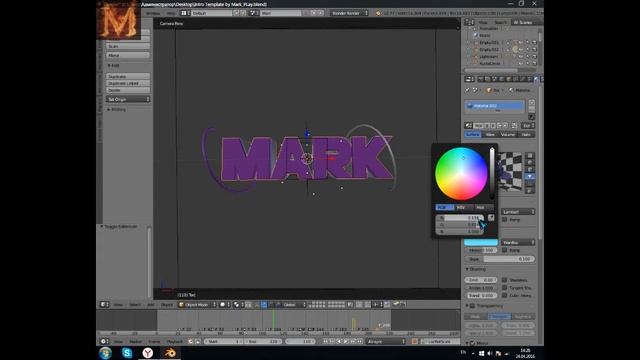640x360 pixels.
Task: Toggle the Tangent Shading checkbox
Action: click(505, 288)
